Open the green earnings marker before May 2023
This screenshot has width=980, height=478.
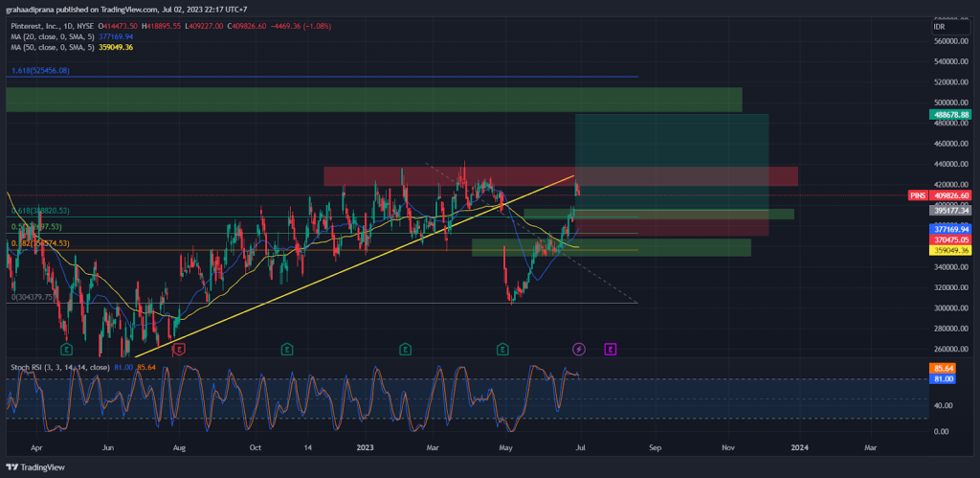[x=502, y=349]
